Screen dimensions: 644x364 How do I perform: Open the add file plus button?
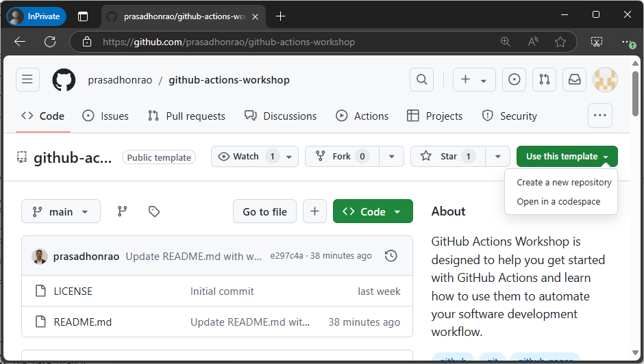point(314,211)
